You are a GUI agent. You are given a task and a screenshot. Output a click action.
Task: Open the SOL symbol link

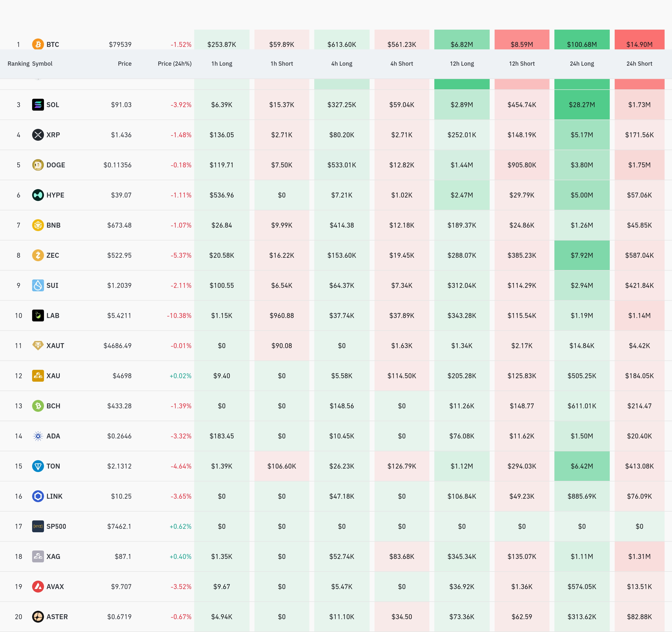(x=53, y=105)
